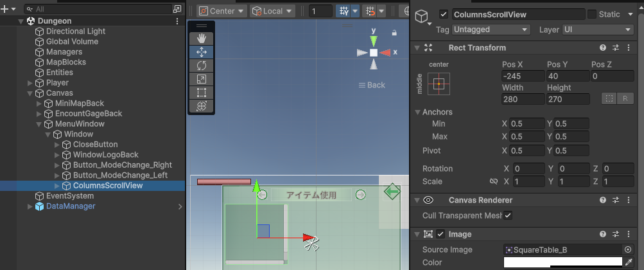Open the Center pivot mode dropdown
This screenshot has width=644, height=270.
[222, 11]
